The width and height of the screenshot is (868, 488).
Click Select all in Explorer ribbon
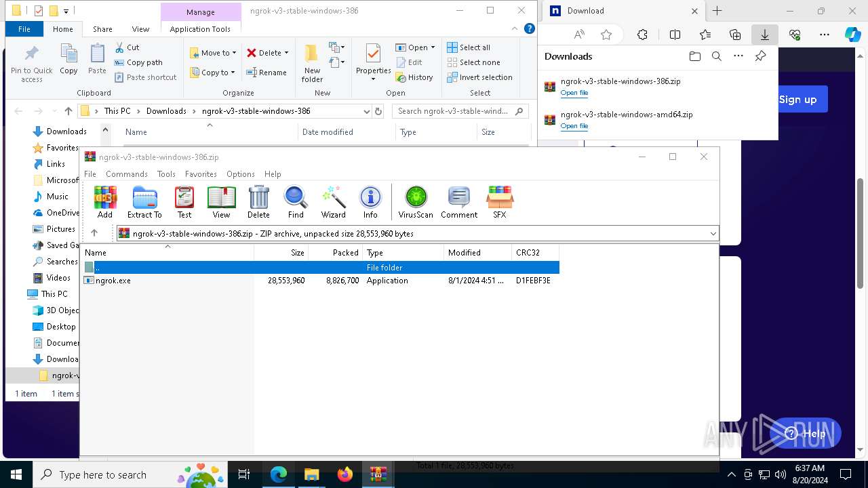click(469, 47)
